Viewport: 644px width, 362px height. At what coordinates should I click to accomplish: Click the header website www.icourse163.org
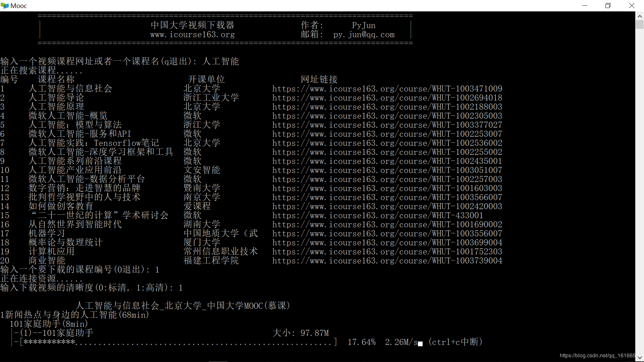click(x=193, y=35)
